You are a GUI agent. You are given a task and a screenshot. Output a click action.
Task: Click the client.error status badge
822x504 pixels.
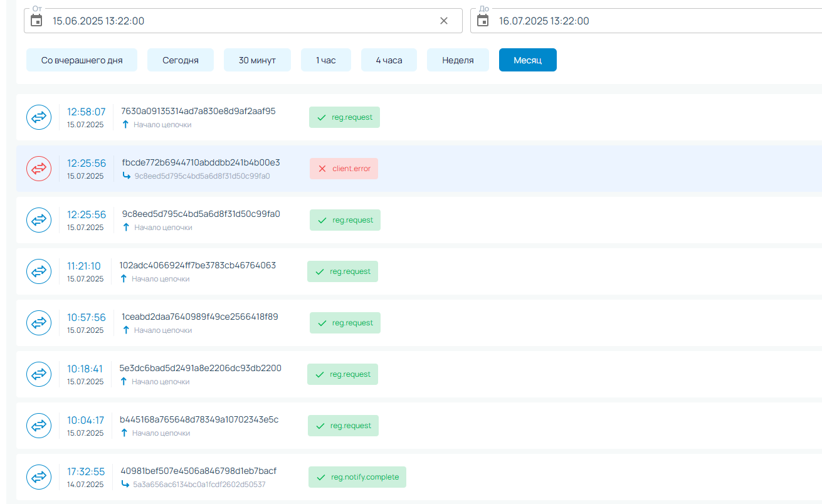(x=344, y=169)
